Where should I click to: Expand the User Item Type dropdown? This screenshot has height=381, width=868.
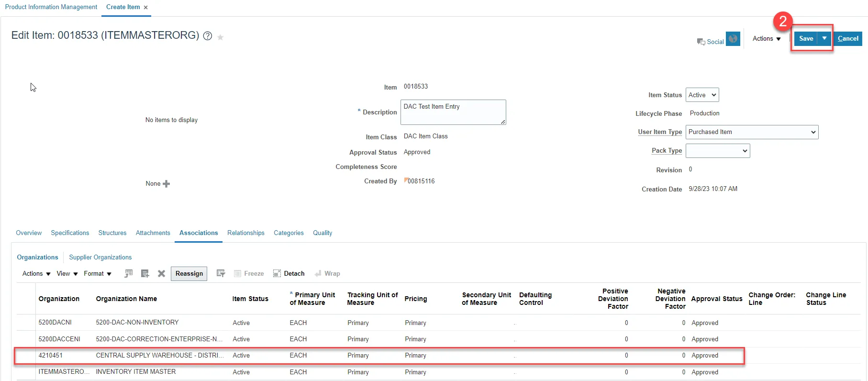[752, 132]
